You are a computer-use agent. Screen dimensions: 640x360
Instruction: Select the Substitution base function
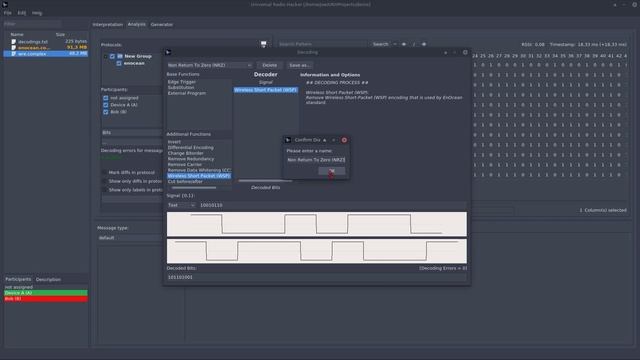pos(181,88)
